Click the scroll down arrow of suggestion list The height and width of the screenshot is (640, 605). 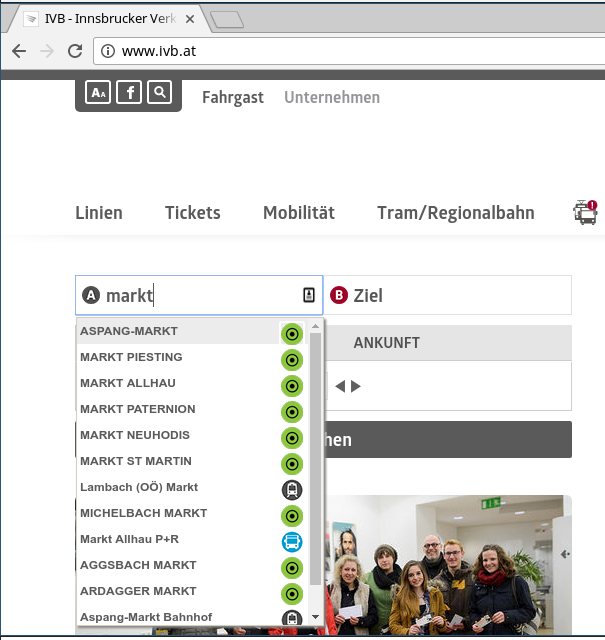(315, 617)
